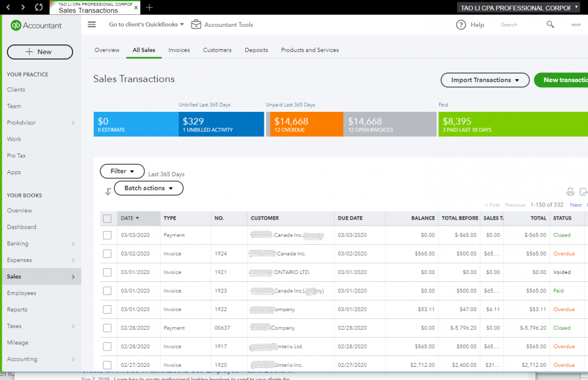This screenshot has width=588, height=380.
Task: Go to Next page of transactions
Action: pyautogui.click(x=575, y=205)
